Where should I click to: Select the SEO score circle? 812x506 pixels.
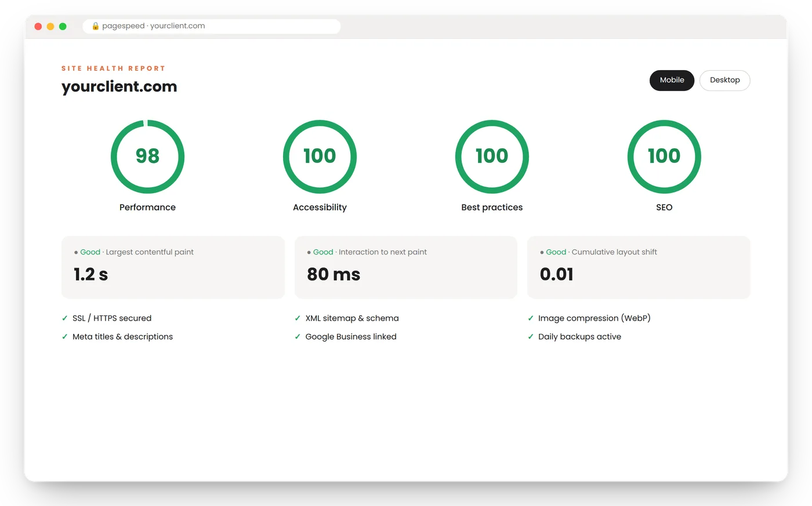pos(664,156)
